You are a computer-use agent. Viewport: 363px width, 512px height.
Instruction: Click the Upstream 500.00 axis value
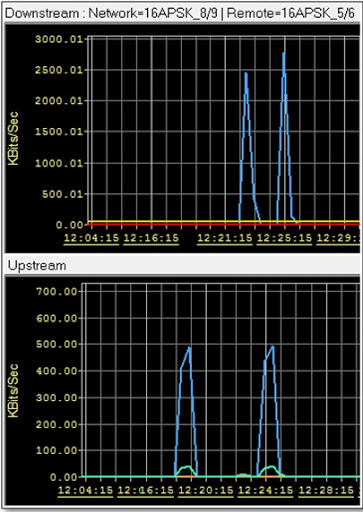(x=57, y=344)
